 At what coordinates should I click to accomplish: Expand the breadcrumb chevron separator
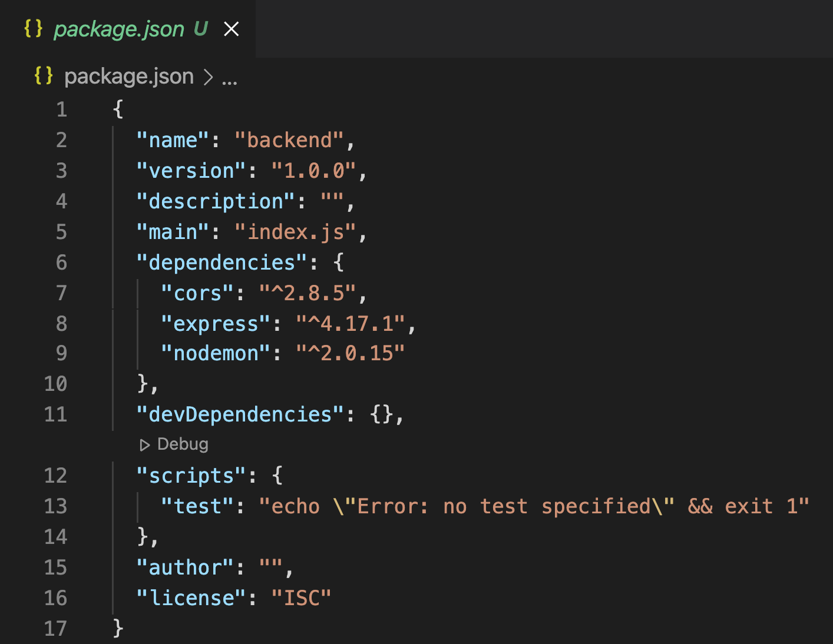[208, 77]
